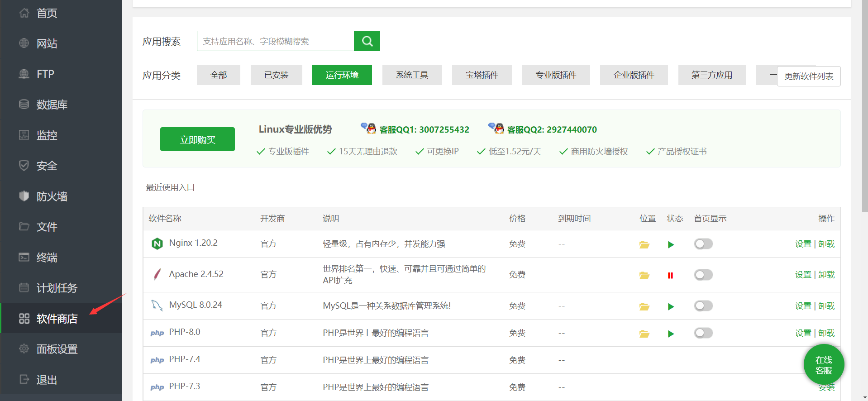Click the Nginx logo icon

(157, 244)
